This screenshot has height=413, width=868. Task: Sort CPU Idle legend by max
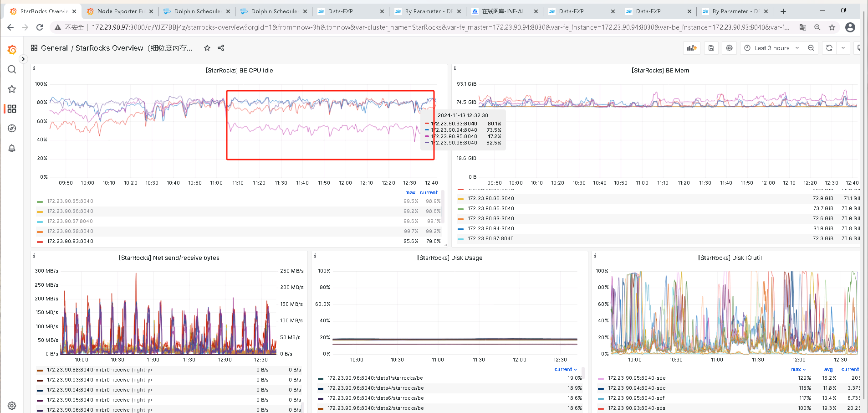coord(410,192)
